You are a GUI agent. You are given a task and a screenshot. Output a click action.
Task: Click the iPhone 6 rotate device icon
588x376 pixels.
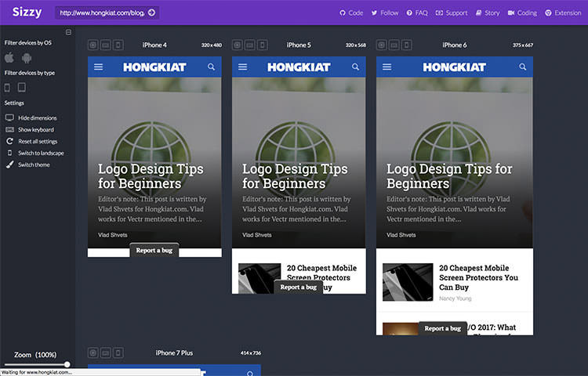tap(406, 45)
